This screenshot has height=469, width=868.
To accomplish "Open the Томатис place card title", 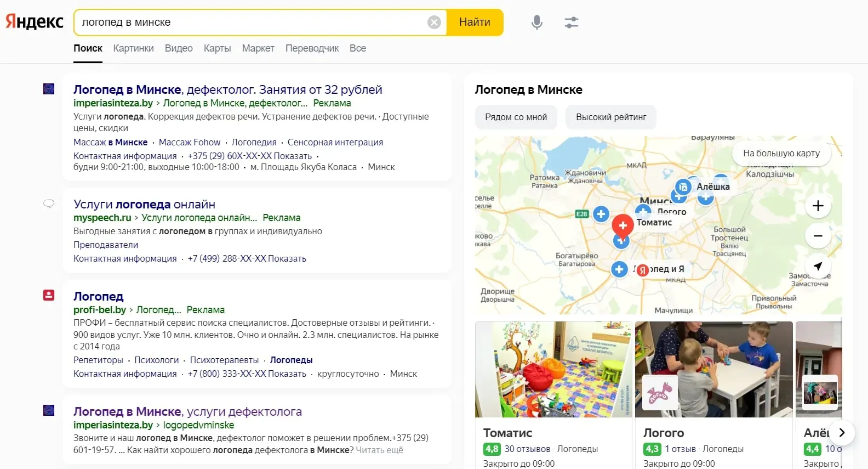I will (x=507, y=433).
